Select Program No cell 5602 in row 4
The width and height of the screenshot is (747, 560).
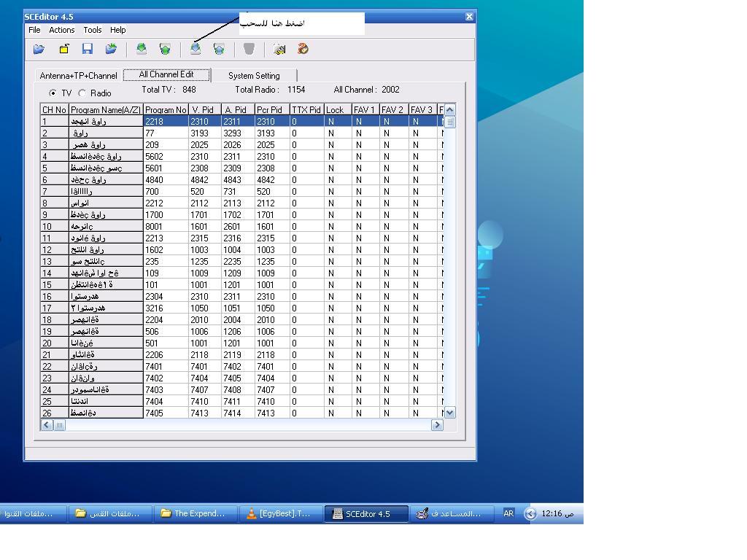pos(166,157)
